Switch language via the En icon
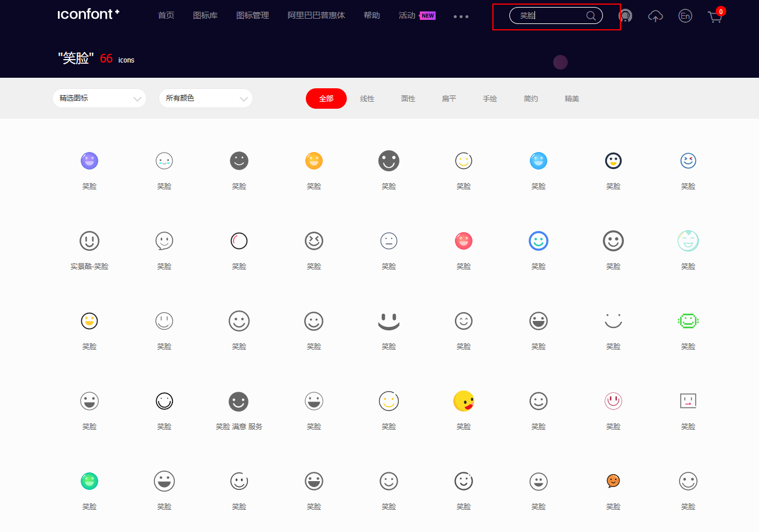Screen dimensions: 759x532 tap(685, 16)
